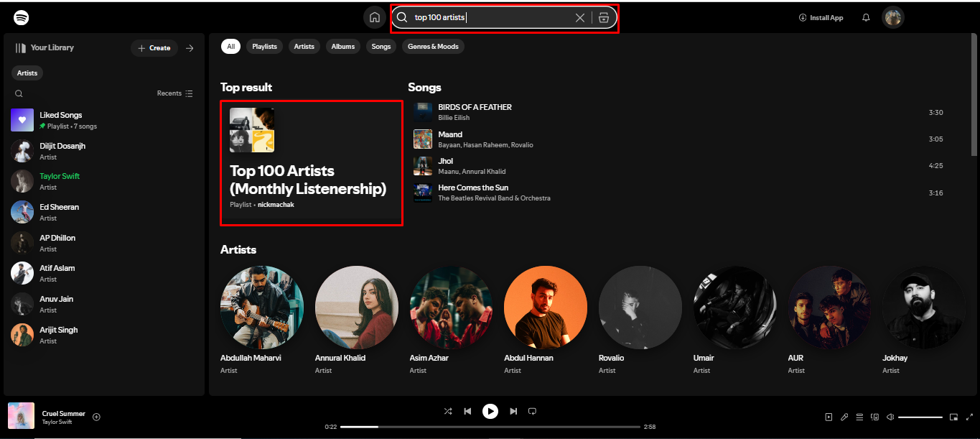
Task: Enter fullscreen mode
Action: 971,417
